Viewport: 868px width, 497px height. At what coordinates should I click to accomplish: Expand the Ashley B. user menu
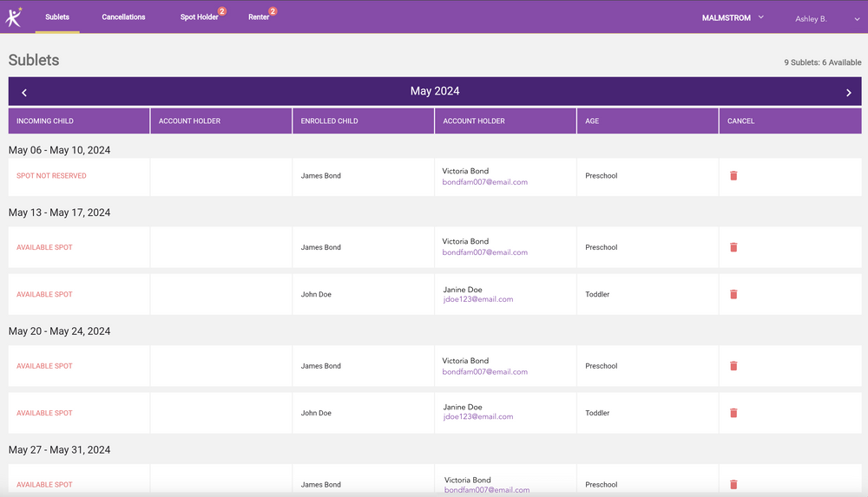(826, 18)
